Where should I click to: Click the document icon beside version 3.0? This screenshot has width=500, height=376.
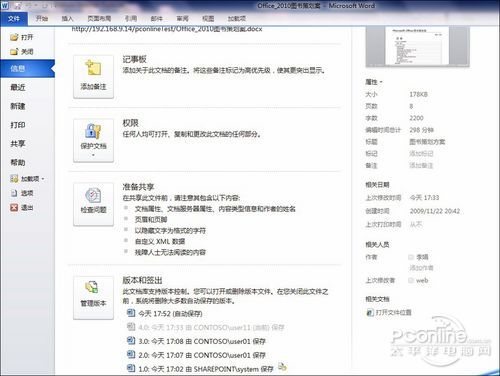131,340
